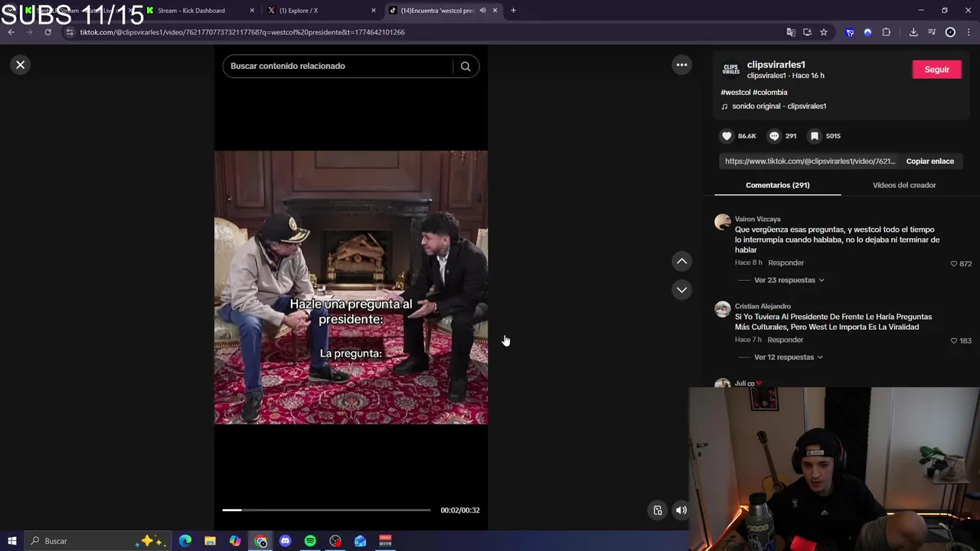Go to previous video with up arrow
This screenshot has width=980, height=551.
(681, 262)
